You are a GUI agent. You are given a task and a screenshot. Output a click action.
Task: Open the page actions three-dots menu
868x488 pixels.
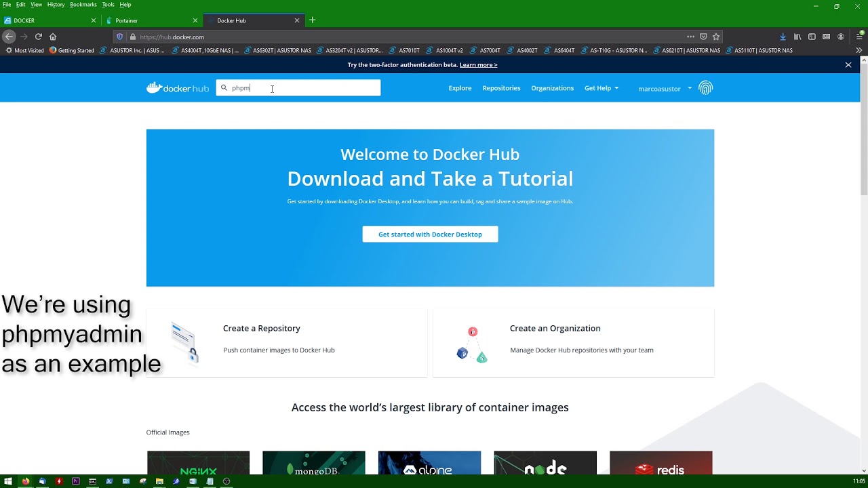click(x=690, y=37)
